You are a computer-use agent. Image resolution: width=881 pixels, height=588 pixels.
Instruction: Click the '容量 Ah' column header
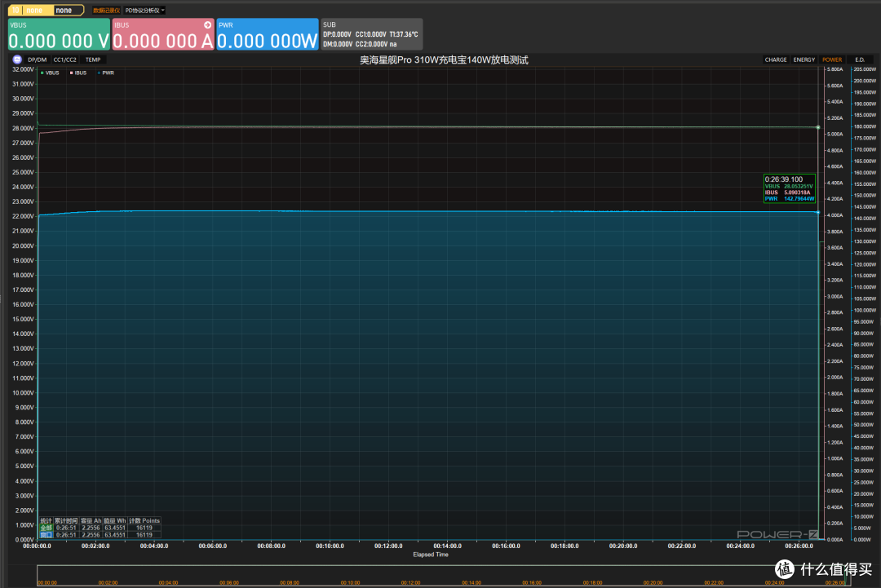[91, 520]
